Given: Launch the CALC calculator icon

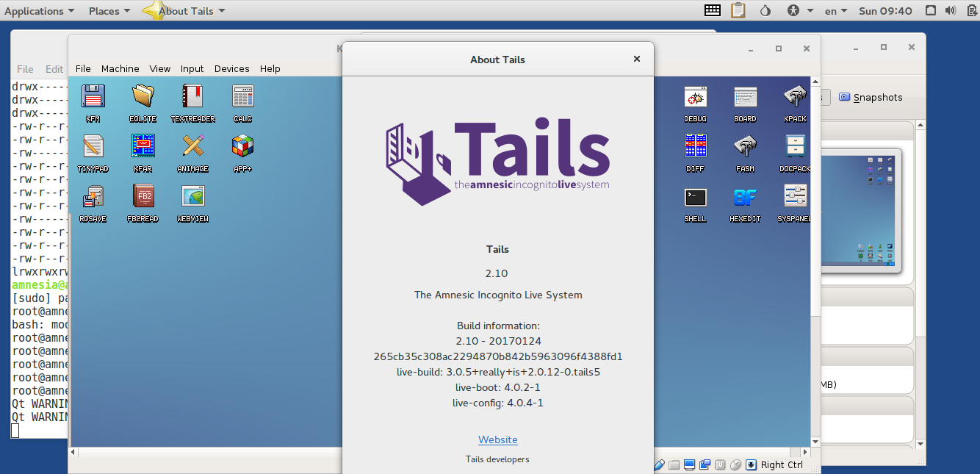Looking at the screenshot, I should point(242,97).
